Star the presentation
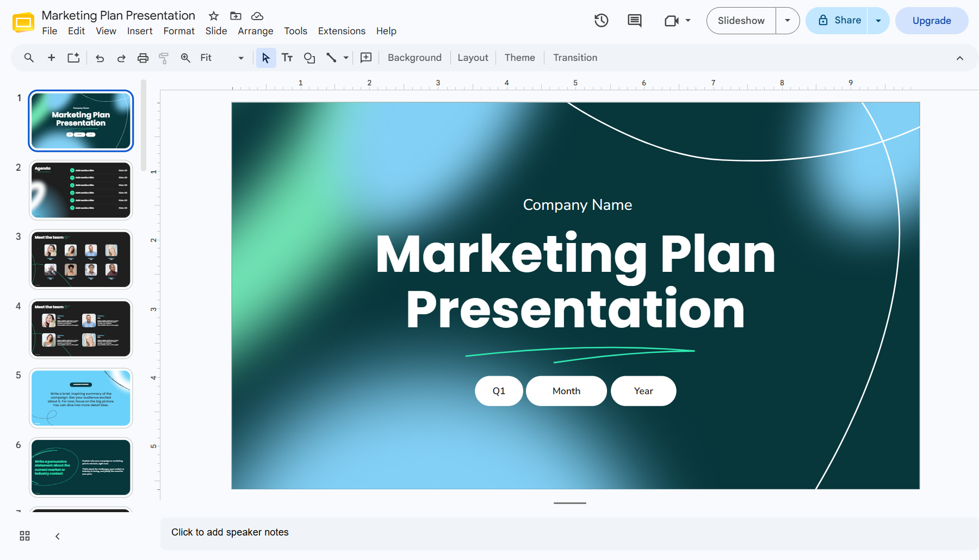Viewport: 979px width, 560px height. pos(214,16)
